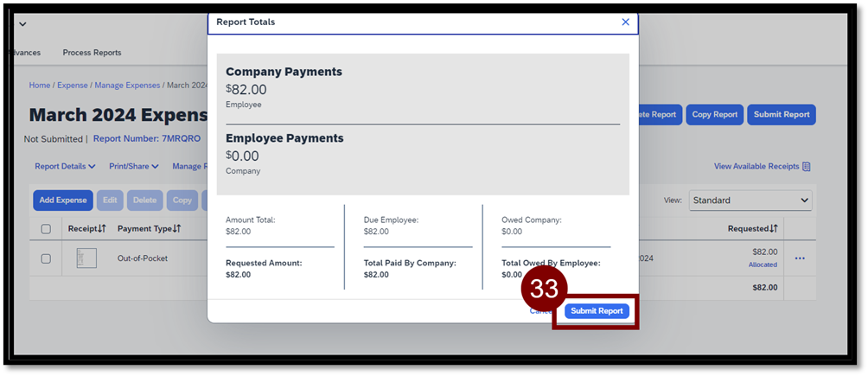Screen dimensions: 868x376
Task: Select all expenses with header checkbox
Action: (47, 229)
